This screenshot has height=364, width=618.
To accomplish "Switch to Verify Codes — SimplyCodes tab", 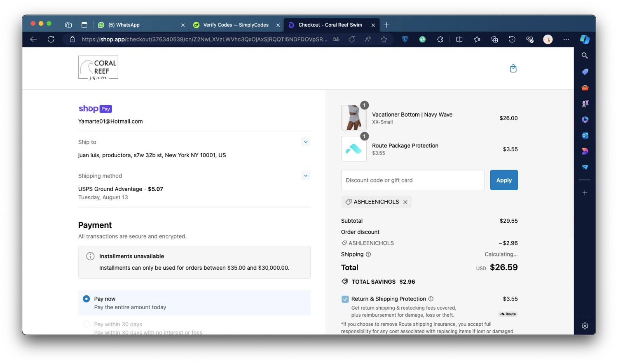I will point(236,25).
